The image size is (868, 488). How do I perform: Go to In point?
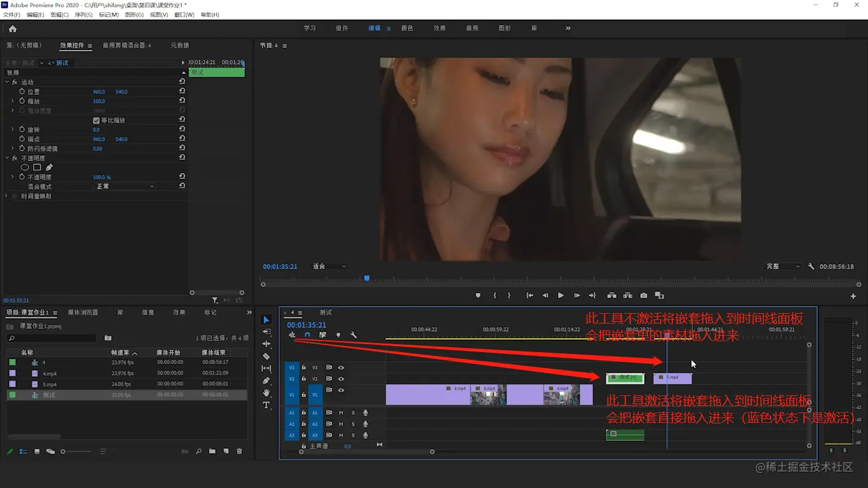(x=530, y=295)
